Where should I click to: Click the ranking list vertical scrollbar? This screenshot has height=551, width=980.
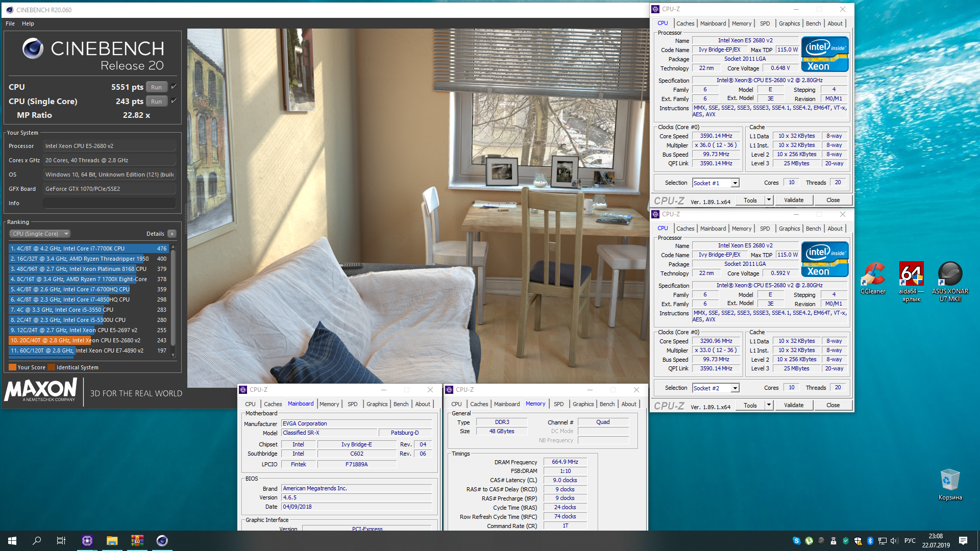pos(173,298)
